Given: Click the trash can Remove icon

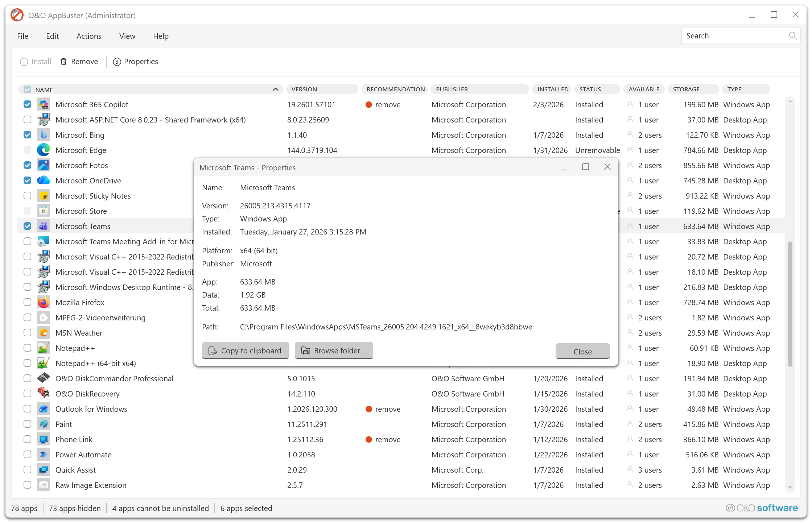Looking at the screenshot, I should tap(63, 62).
